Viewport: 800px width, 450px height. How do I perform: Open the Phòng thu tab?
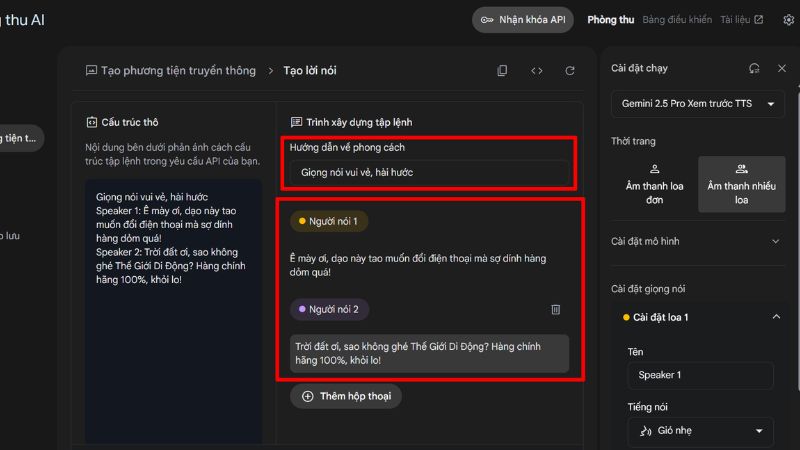point(610,20)
